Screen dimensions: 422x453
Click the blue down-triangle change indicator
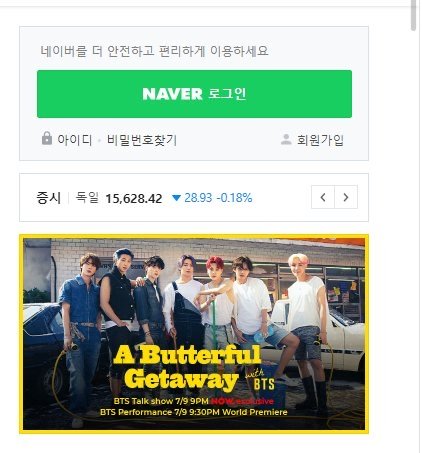point(176,198)
